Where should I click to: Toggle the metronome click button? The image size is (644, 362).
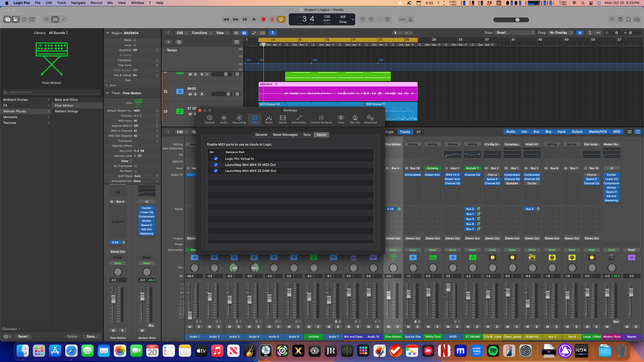pos(410,19)
